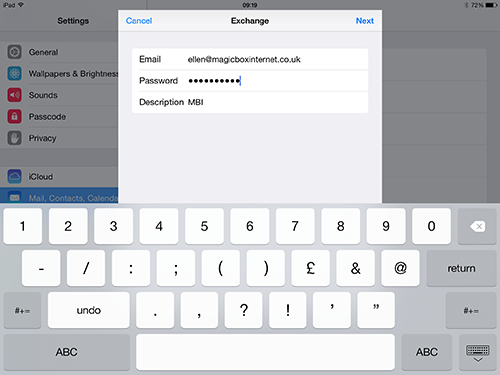Tap the 6 key

pyautogui.click(x=250, y=226)
